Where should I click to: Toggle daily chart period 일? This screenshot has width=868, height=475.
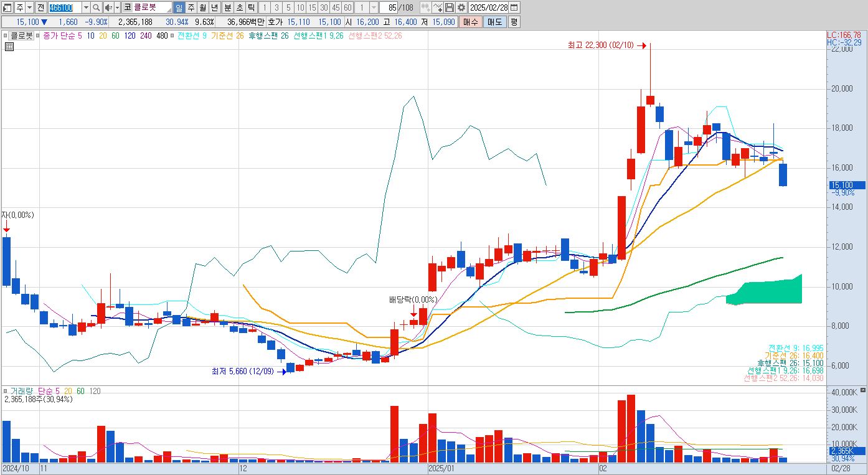click(x=179, y=7)
